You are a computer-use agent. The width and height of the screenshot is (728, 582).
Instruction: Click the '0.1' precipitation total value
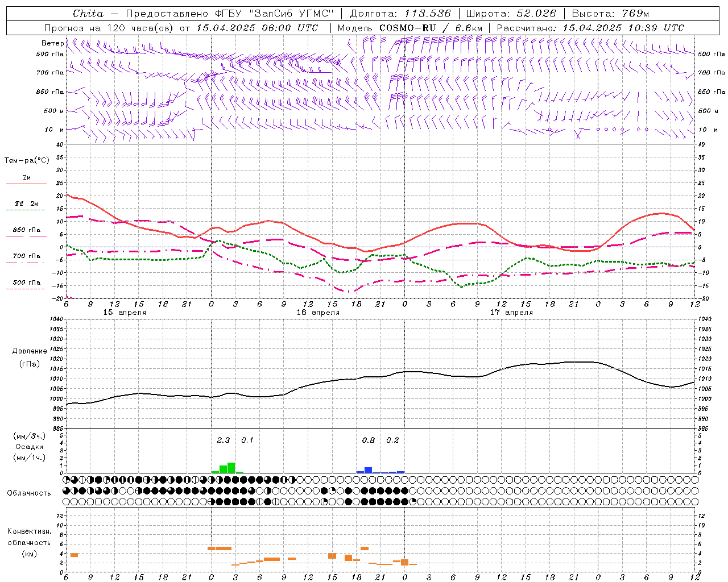click(x=247, y=440)
